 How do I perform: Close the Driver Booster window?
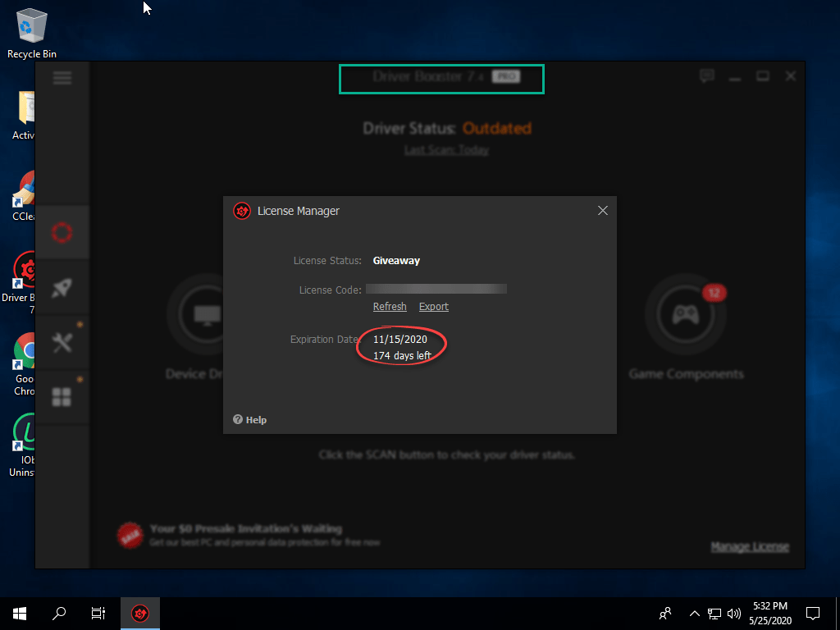[x=791, y=76]
